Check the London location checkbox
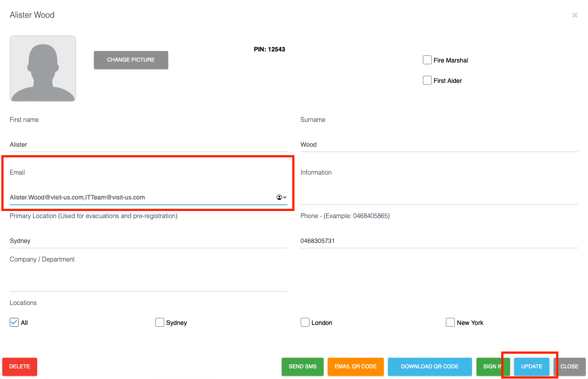The image size is (588, 379). tap(305, 322)
